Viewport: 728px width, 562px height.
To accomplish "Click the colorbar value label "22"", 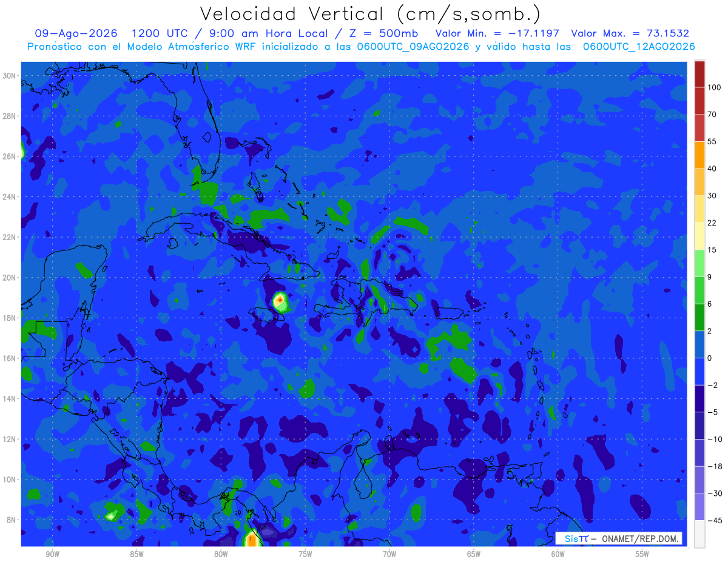I will click(x=712, y=222).
